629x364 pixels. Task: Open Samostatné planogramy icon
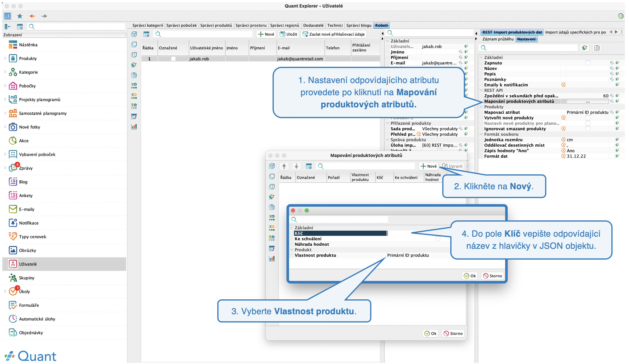(13, 113)
